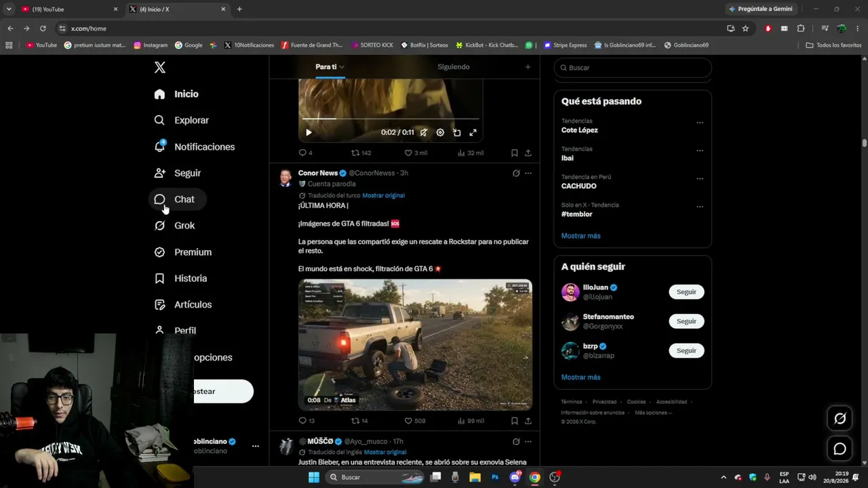Image resolution: width=868 pixels, height=488 pixels.
Task: Open video settings gear in the player
Action: click(440, 133)
